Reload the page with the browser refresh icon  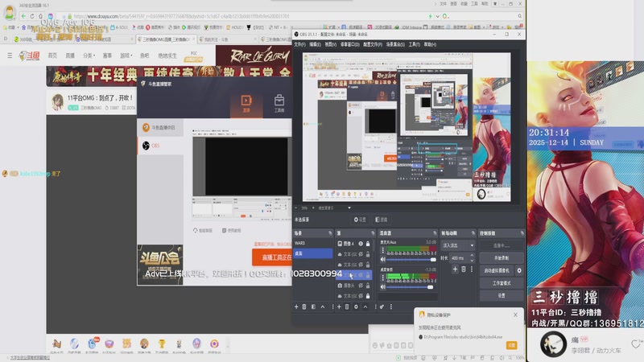tap(32, 16)
